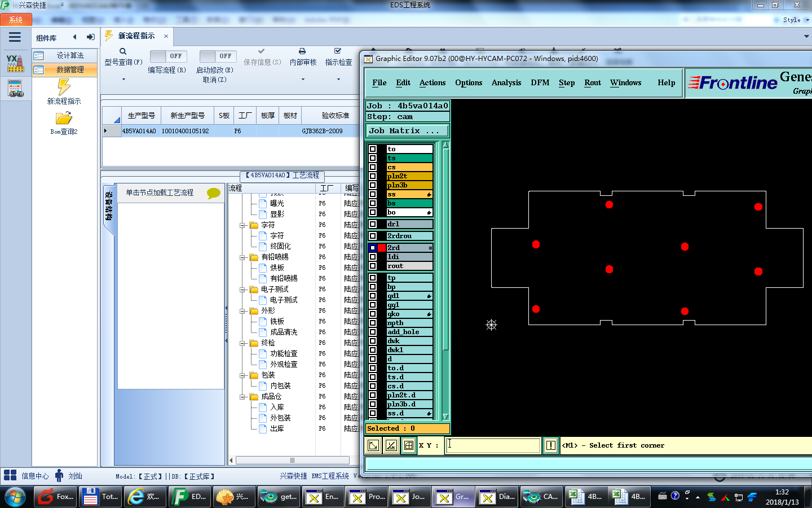Collapse the 字符 tree folder
This screenshot has height=508, width=812.
pos(243,225)
